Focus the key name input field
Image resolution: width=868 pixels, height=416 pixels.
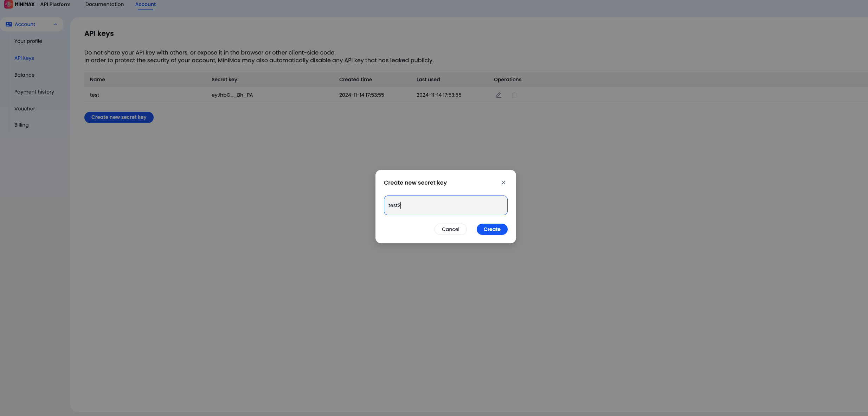click(445, 205)
